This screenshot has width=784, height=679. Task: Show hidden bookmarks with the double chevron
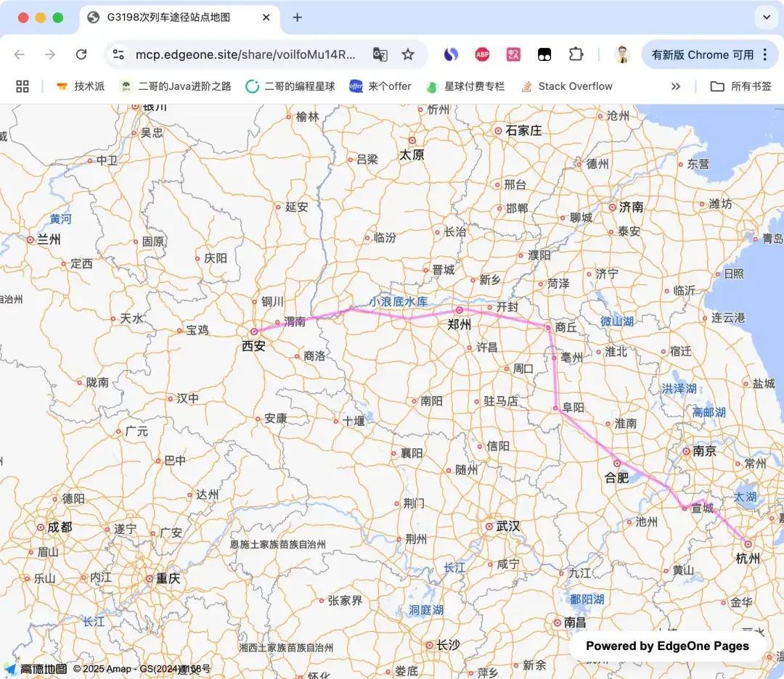(676, 86)
